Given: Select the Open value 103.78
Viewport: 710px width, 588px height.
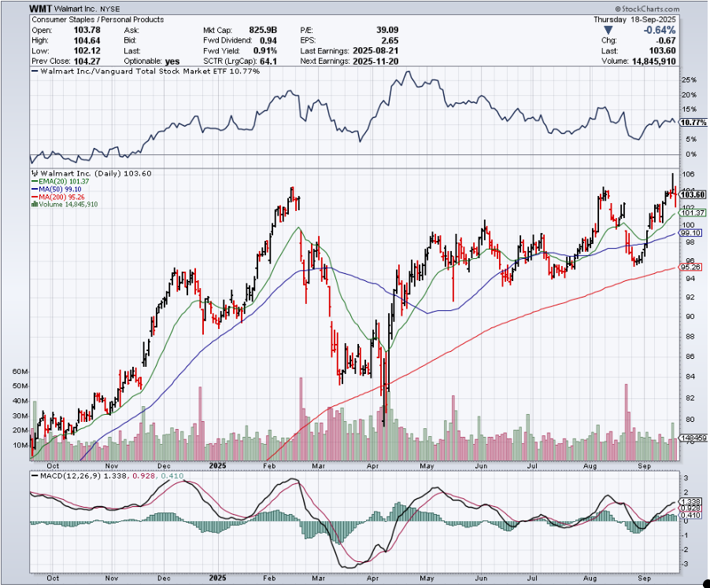Looking at the screenshot, I should [87, 31].
